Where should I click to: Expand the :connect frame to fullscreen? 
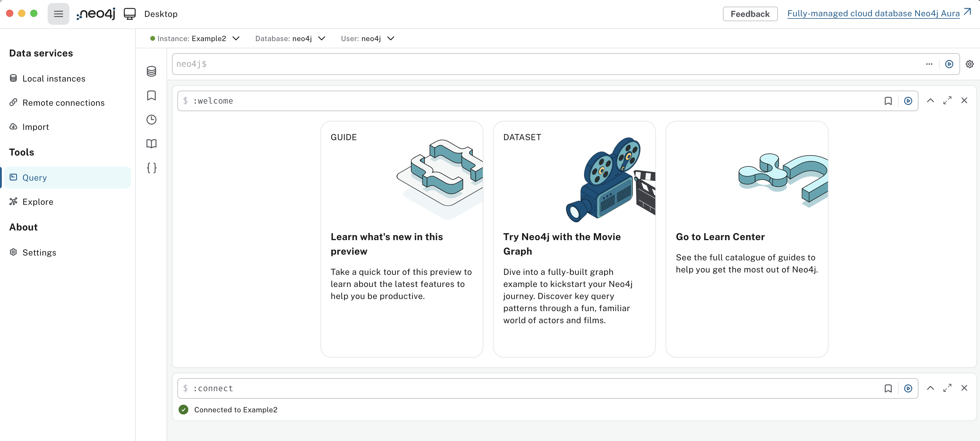(947, 388)
